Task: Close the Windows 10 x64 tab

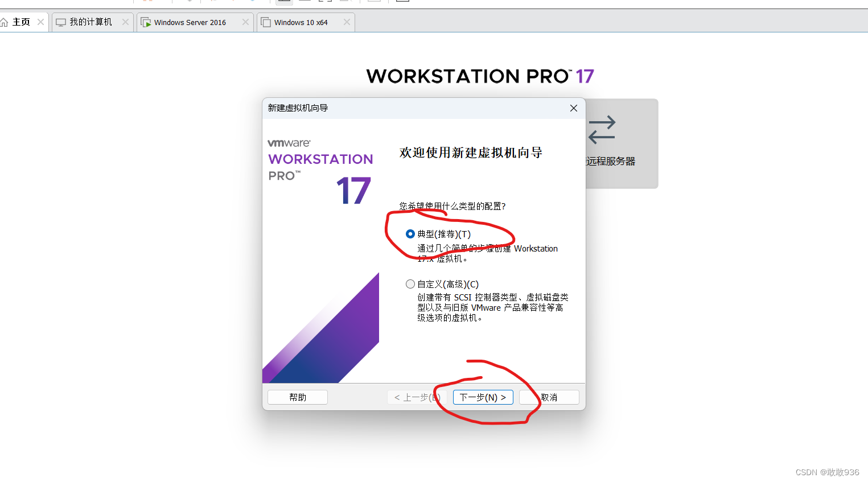Action: [x=347, y=22]
